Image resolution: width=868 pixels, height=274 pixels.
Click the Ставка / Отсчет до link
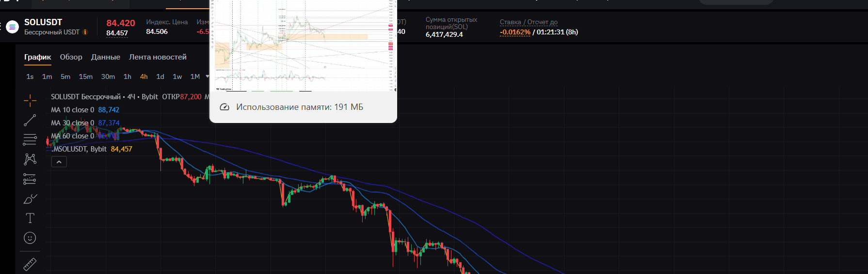coord(529,22)
